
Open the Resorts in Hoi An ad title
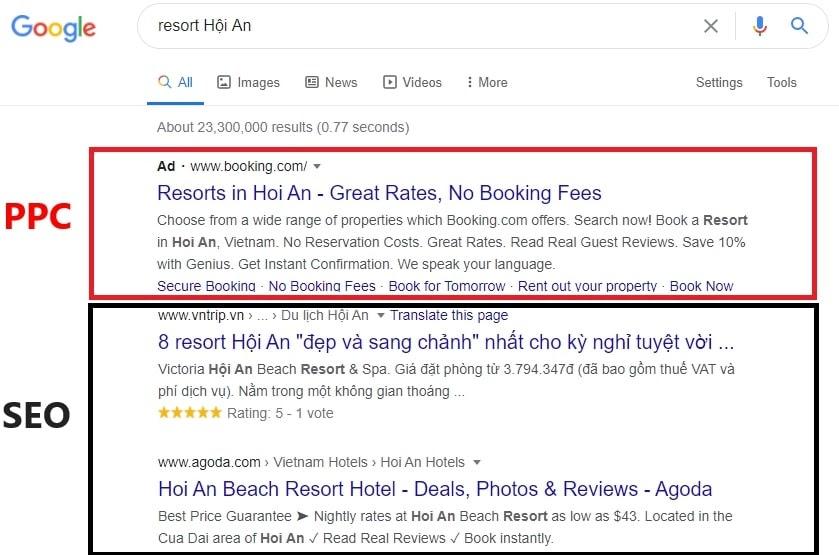379,192
